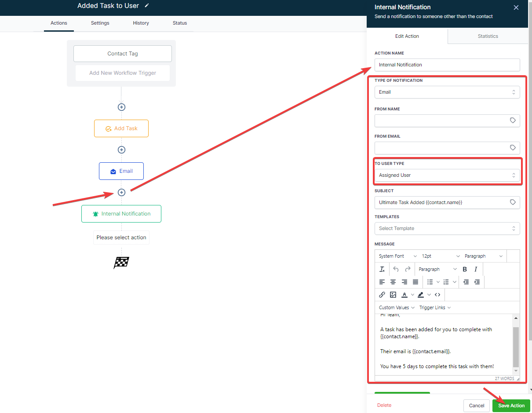Click the undo arrow in editor
This screenshot has width=532, height=413.
(x=396, y=269)
